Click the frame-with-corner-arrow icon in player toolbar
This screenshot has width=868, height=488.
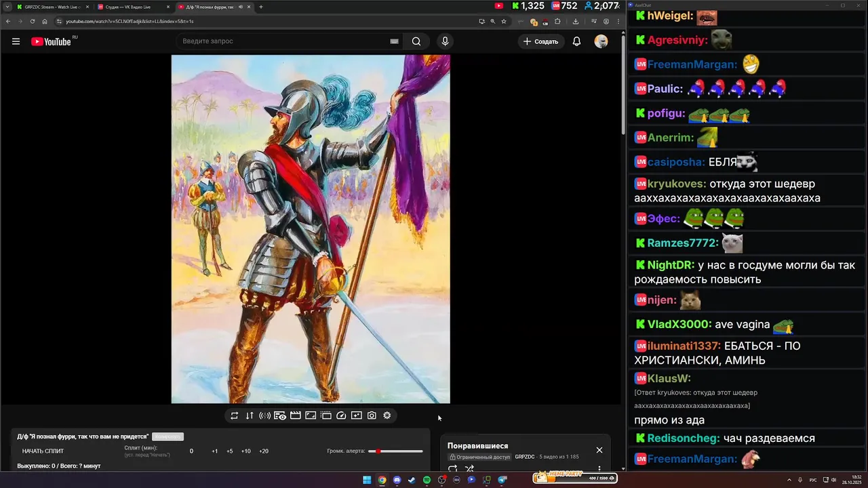tap(311, 415)
